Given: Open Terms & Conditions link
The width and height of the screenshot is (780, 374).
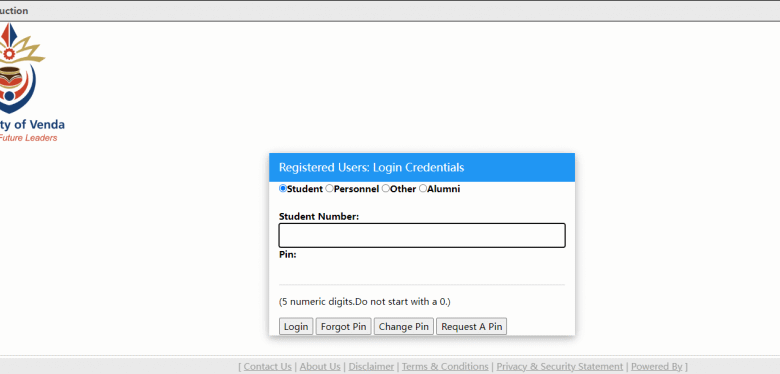Looking at the screenshot, I should [x=445, y=367].
